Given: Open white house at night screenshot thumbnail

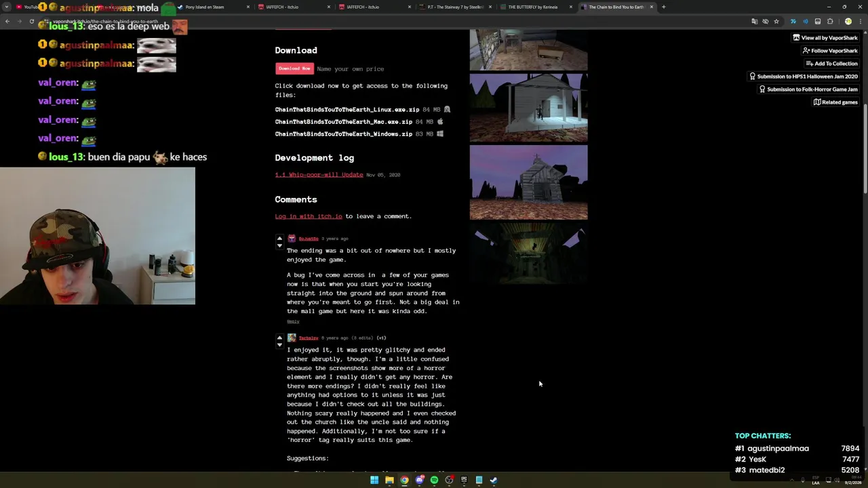Looking at the screenshot, I should [x=529, y=108].
